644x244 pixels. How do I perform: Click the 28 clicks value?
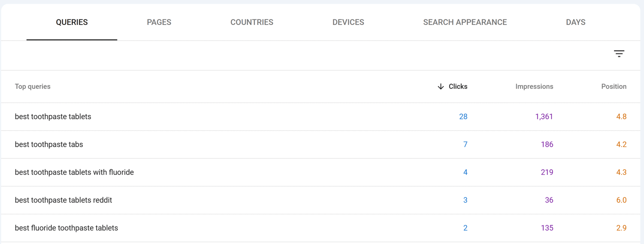[x=463, y=117]
